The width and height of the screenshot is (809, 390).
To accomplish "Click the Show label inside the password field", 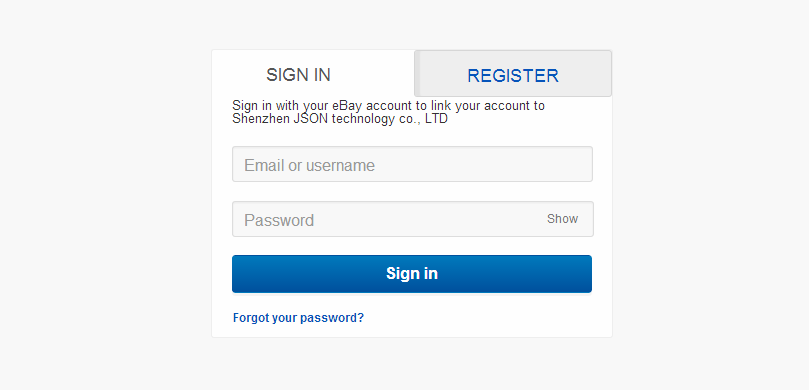I will pos(562,219).
